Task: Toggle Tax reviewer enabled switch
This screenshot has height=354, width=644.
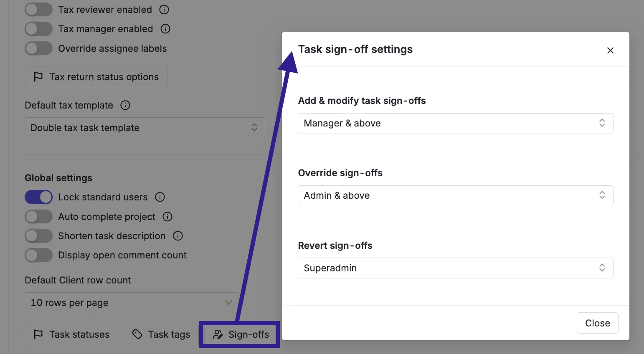Action: pos(38,10)
